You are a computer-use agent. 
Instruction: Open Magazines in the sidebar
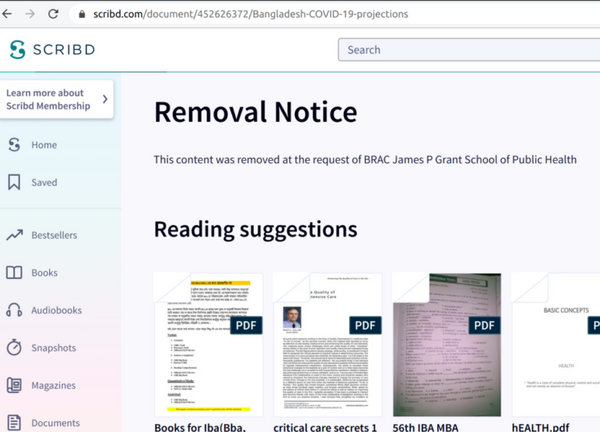[x=53, y=385]
